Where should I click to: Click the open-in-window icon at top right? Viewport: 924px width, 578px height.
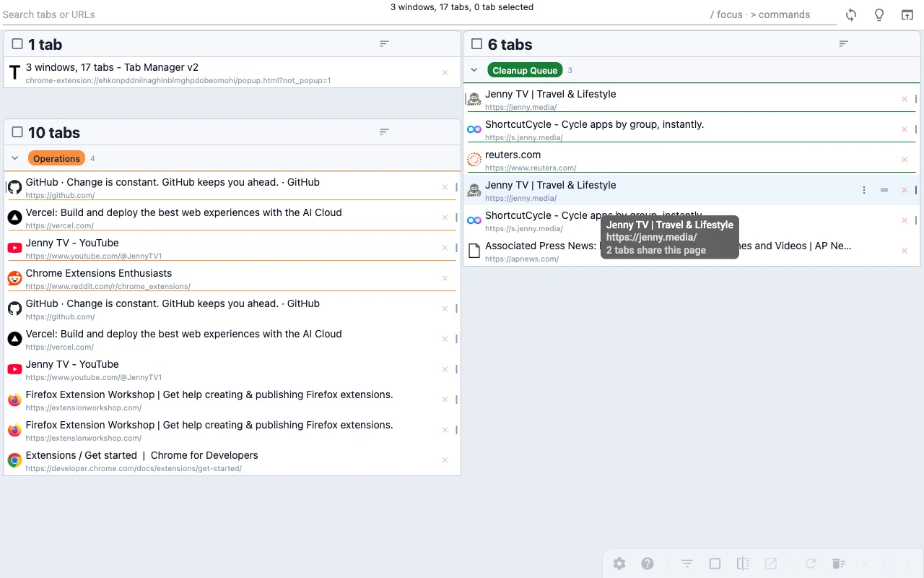[907, 15]
